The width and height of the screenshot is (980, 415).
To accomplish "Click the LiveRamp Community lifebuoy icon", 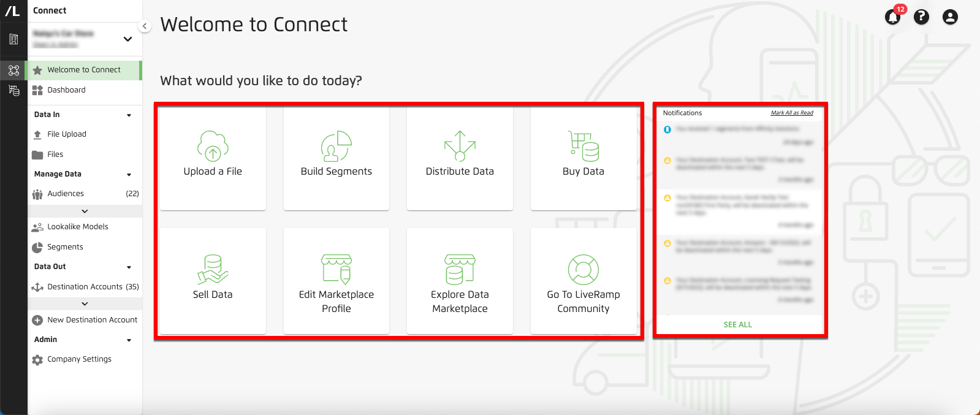I will (583, 270).
